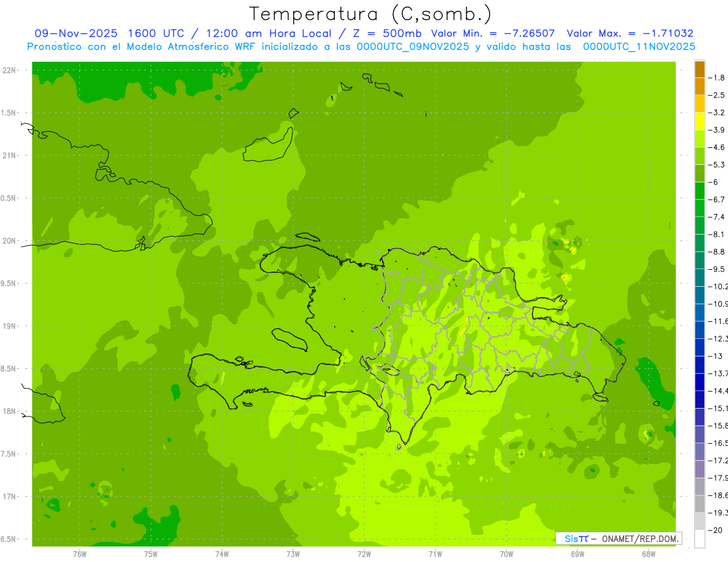Click the orange swatch above -1.8 in legend
This screenshot has height=562, width=728.
coord(699,69)
